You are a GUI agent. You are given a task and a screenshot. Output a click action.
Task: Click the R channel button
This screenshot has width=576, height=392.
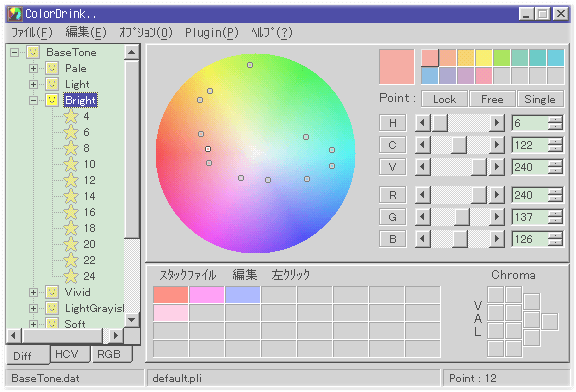(x=393, y=195)
